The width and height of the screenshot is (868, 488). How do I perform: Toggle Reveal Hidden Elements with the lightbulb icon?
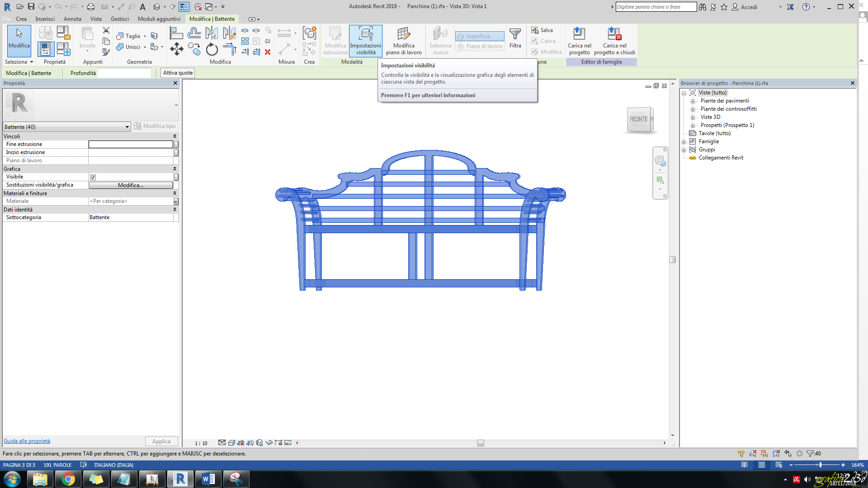click(x=288, y=443)
